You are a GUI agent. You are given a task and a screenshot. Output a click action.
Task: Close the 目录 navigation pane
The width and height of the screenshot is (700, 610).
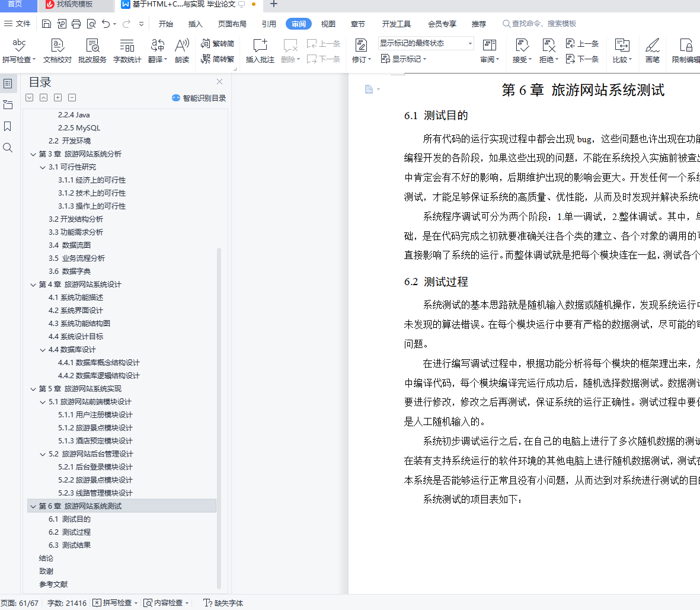pos(219,81)
